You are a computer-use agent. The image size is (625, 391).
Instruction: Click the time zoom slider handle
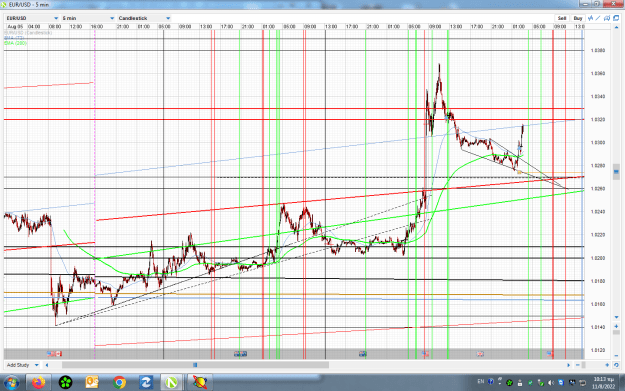(584, 365)
